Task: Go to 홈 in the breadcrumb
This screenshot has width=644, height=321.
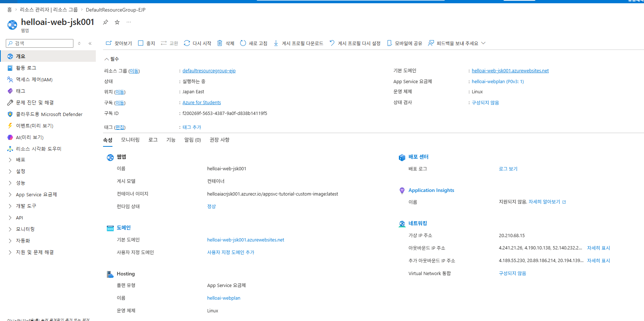Action: [x=9, y=10]
